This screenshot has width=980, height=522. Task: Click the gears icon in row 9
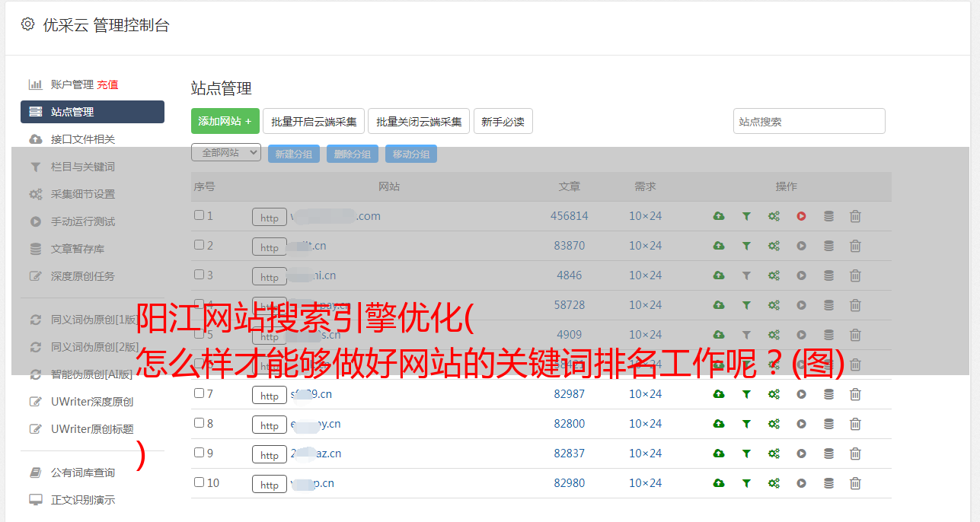774,454
